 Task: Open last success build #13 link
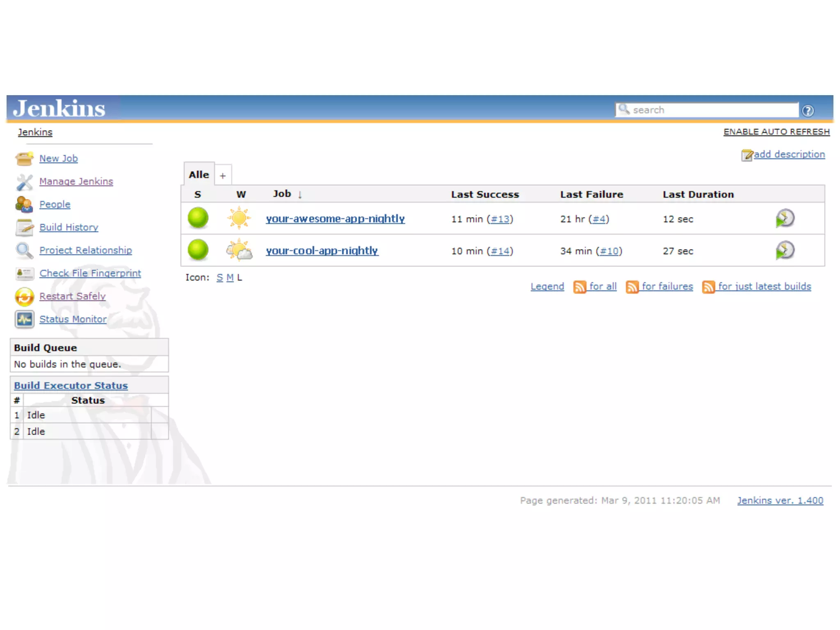[x=500, y=219]
